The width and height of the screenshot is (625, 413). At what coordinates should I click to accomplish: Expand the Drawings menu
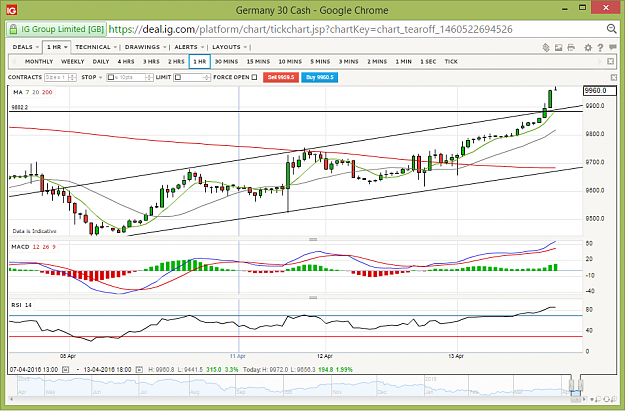click(145, 47)
